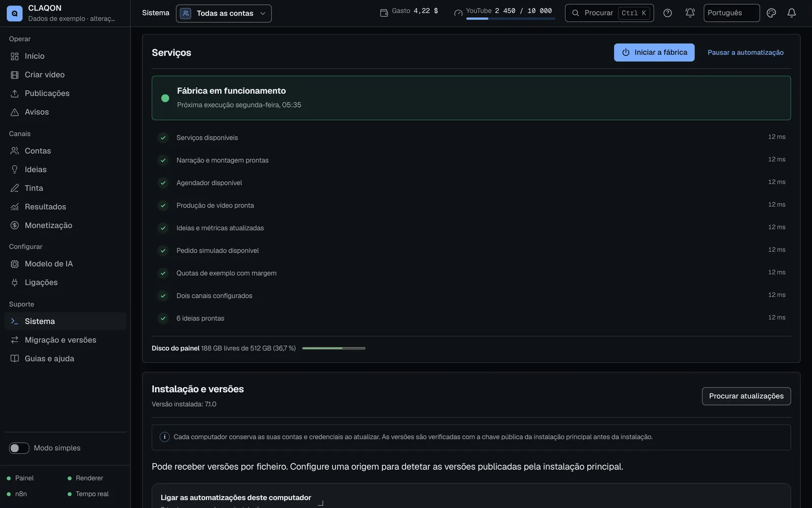The height and width of the screenshot is (508, 812).
Task: Click the green status dot for Fábrica em funcionamento
Action: 165,98
